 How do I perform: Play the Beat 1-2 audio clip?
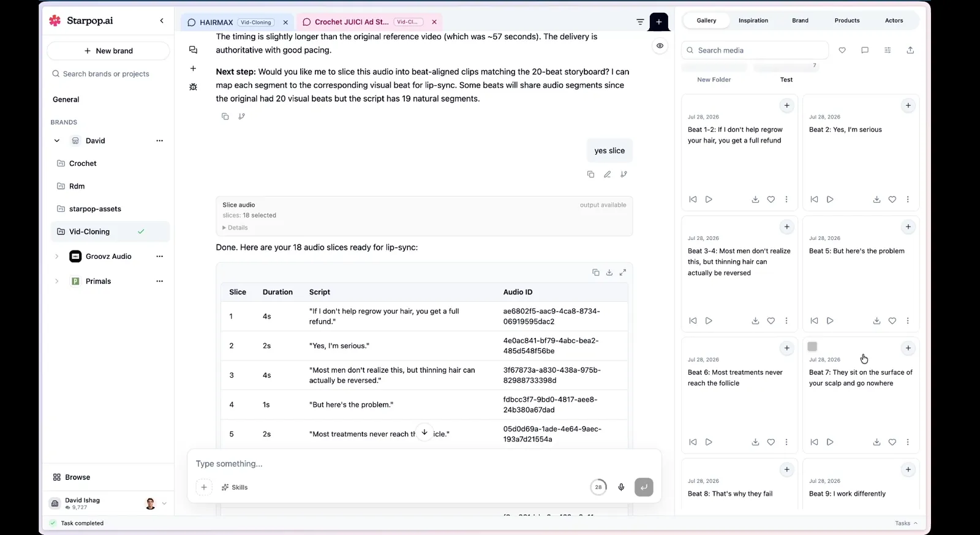(x=709, y=200)
